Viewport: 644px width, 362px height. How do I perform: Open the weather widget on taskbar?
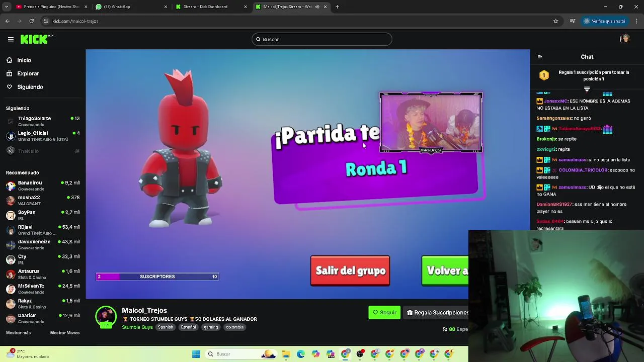[28, 354]
